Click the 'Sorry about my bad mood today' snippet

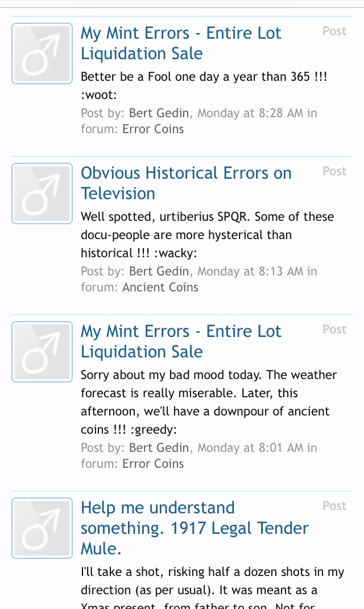point(208,402)
